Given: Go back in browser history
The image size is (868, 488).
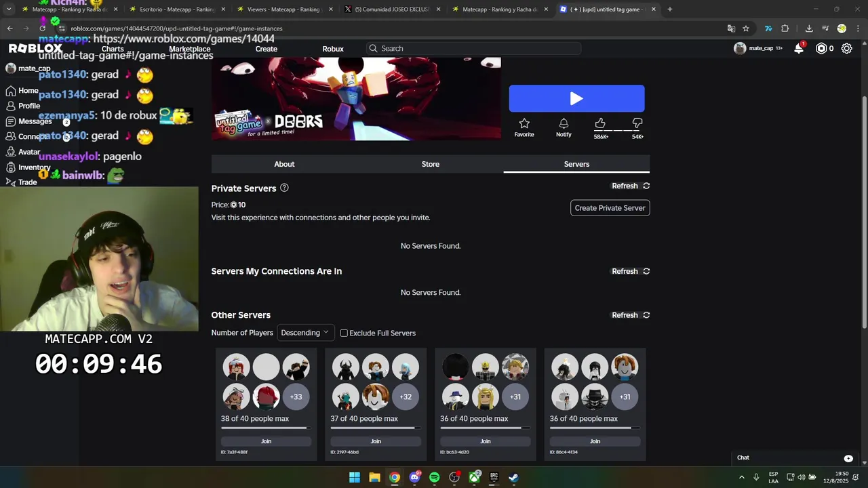Looking at the screenshot, I should [9, 28].
